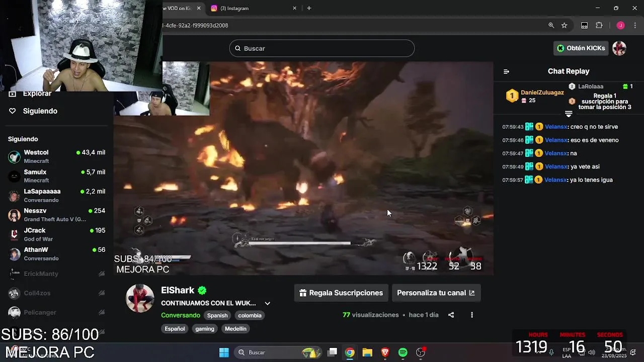Click the Obtén KICKs button

(581, 48)
